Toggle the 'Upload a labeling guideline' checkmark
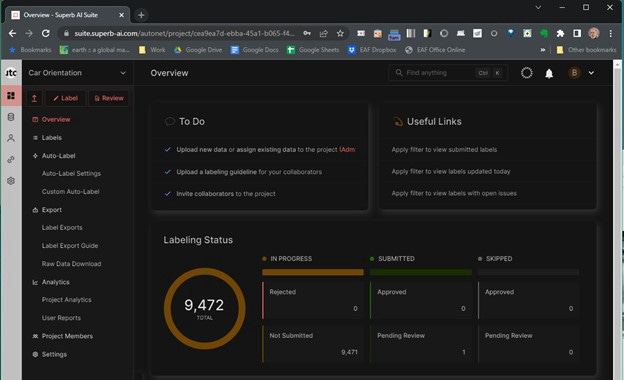The height and width of the screenshot is (380, 624). [168, 172]
